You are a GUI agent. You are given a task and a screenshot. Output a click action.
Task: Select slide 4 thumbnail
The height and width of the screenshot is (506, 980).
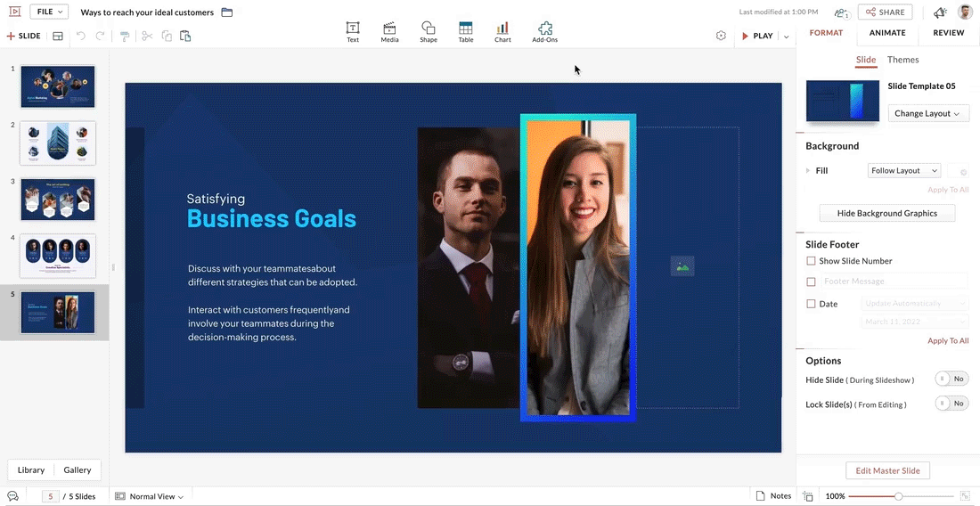(58, 256)
